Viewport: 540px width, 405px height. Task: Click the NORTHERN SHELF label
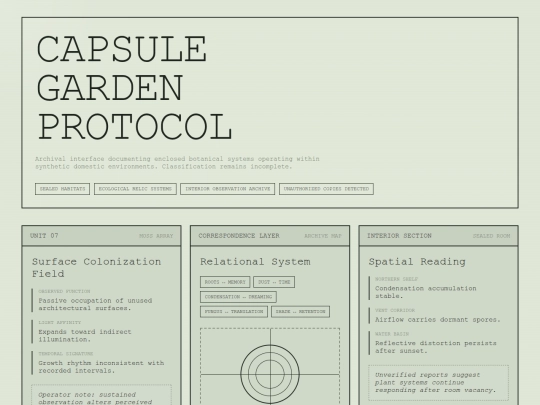pos(396,279)
